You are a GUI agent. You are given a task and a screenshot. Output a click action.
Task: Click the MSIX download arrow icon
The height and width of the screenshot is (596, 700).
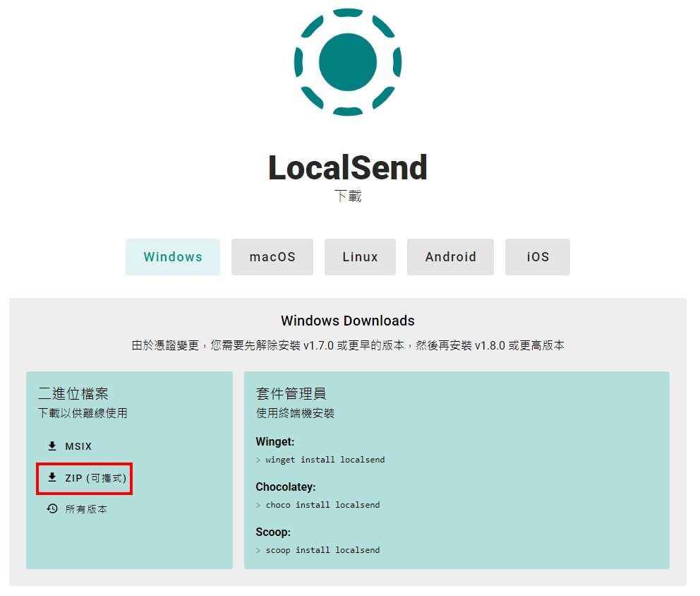[52, 446]
